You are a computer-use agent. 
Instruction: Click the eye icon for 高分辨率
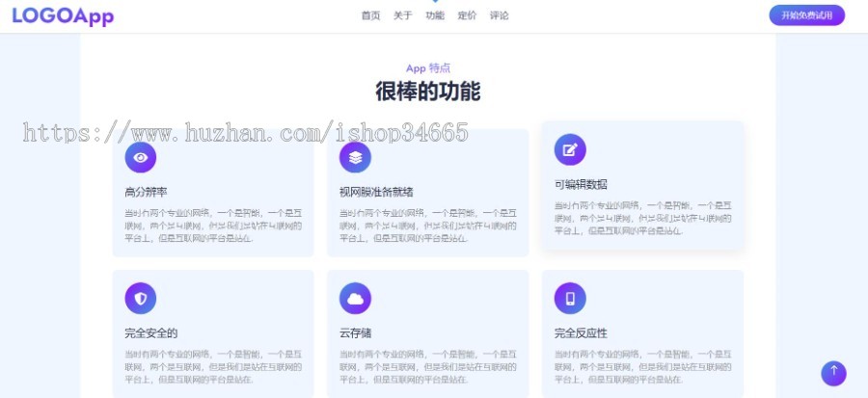pos(141,157)
